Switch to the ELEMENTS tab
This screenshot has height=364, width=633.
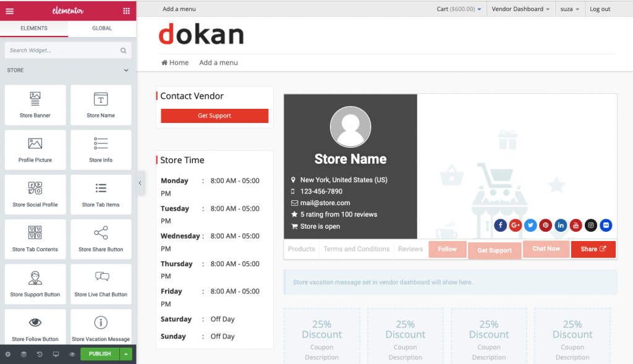(x=34, y=28)
